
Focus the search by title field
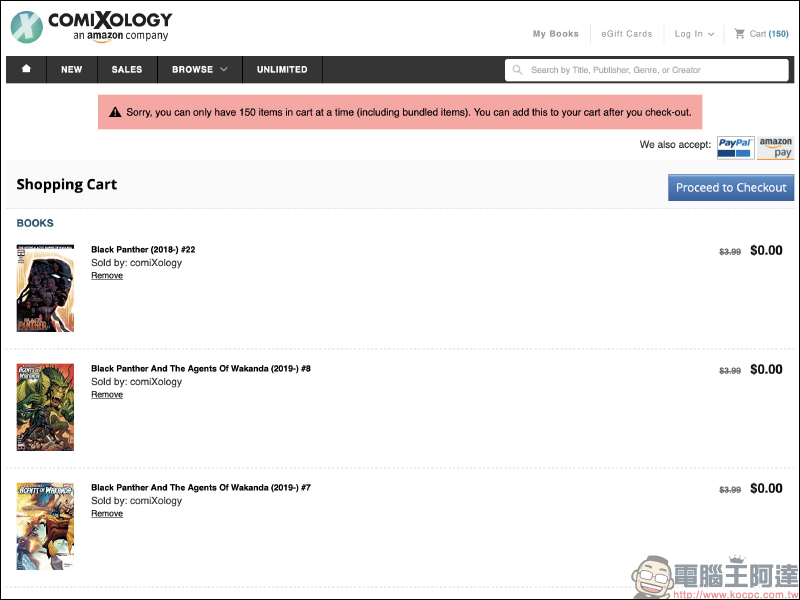click(647, 70)
